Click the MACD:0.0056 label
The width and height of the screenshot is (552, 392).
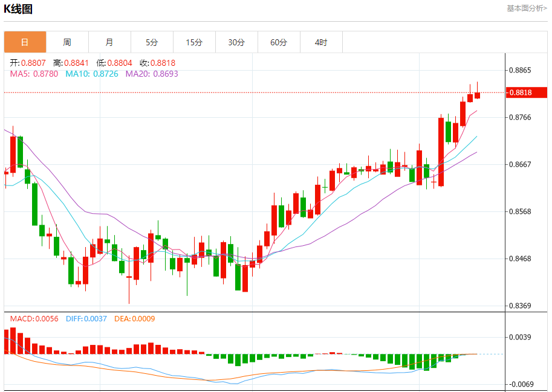click(34, 319)
